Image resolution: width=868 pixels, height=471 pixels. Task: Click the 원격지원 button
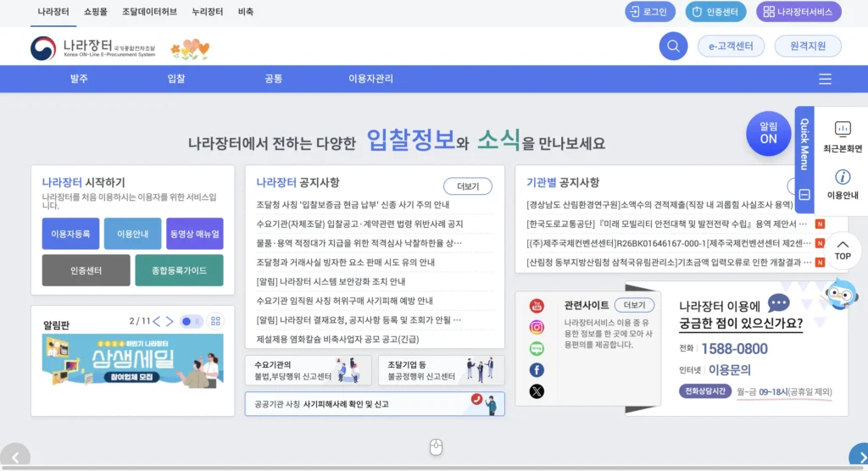(808, 46)
